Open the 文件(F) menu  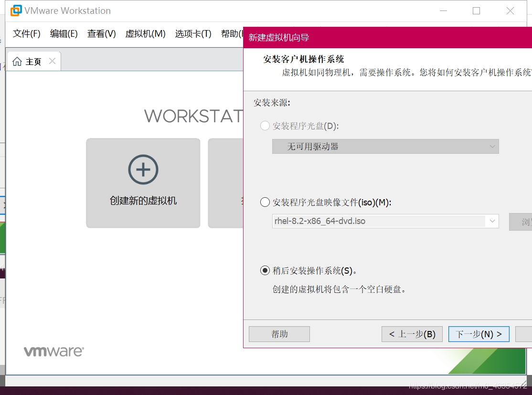26,33
